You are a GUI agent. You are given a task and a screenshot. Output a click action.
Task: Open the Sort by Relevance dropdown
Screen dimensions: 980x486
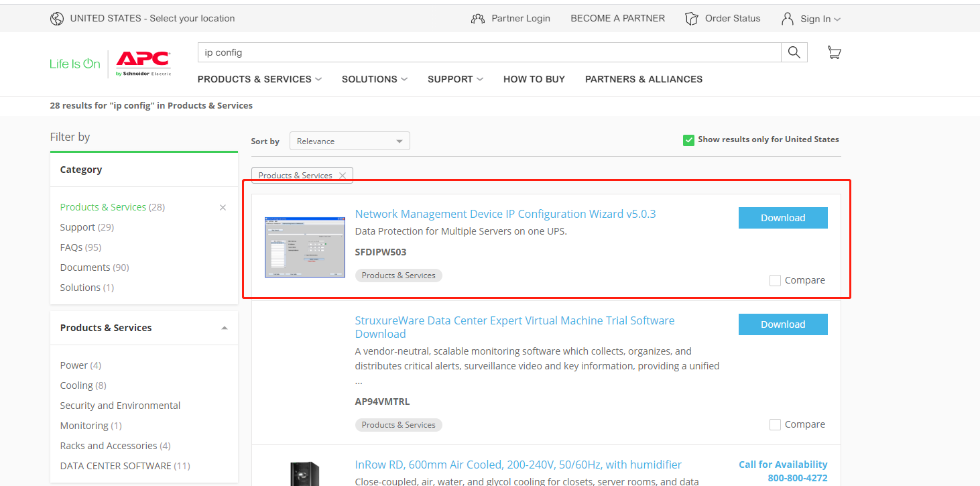[x=349, y=141]
